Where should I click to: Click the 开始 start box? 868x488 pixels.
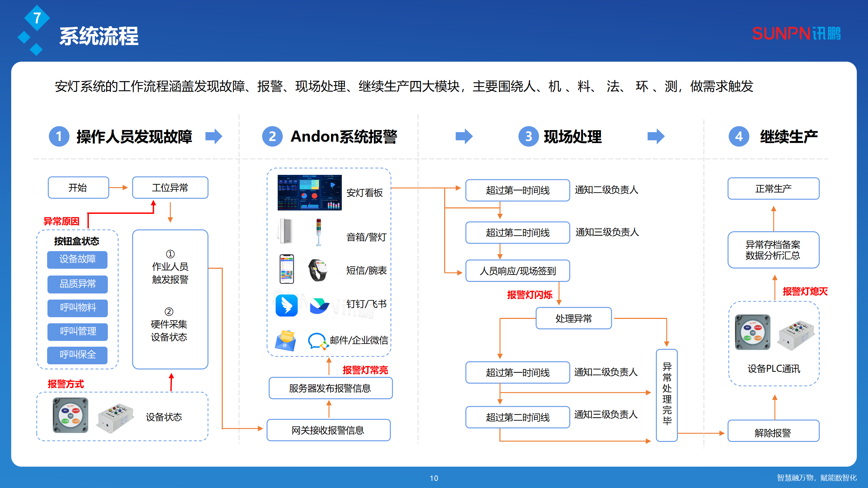coord(78,187)
